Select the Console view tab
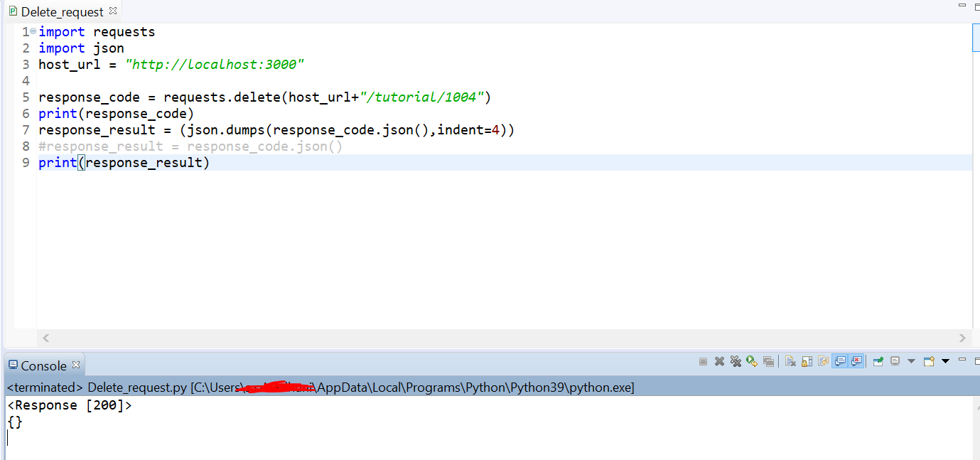The width and height of the screenshot is (980, 460). click(43, 366)
